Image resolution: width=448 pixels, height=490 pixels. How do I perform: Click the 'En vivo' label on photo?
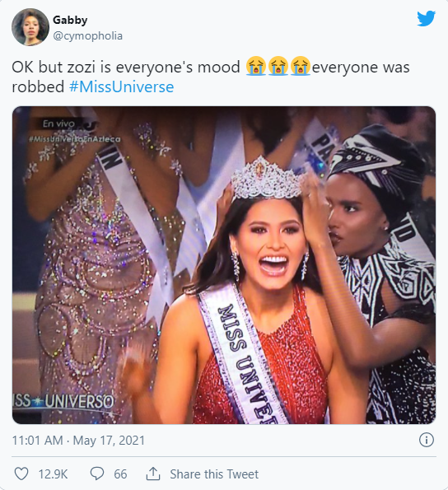(x=58, y=124)
